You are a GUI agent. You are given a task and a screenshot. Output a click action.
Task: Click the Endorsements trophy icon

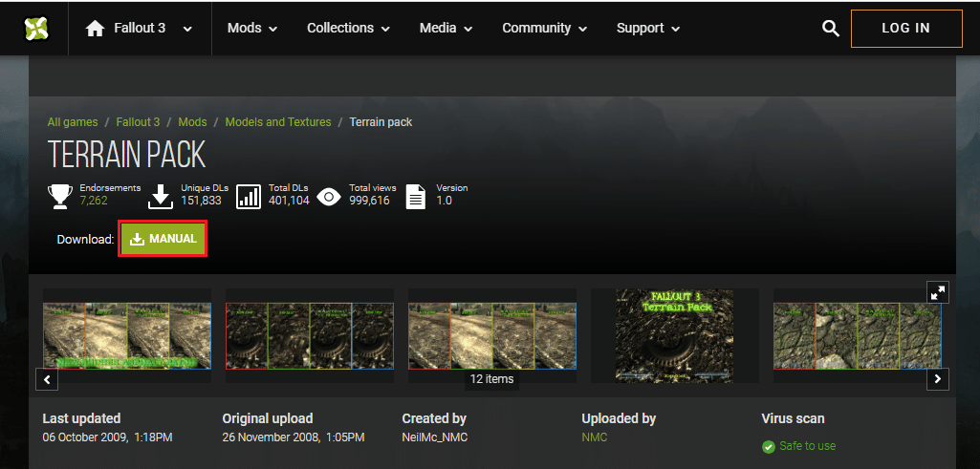point(60,196)
